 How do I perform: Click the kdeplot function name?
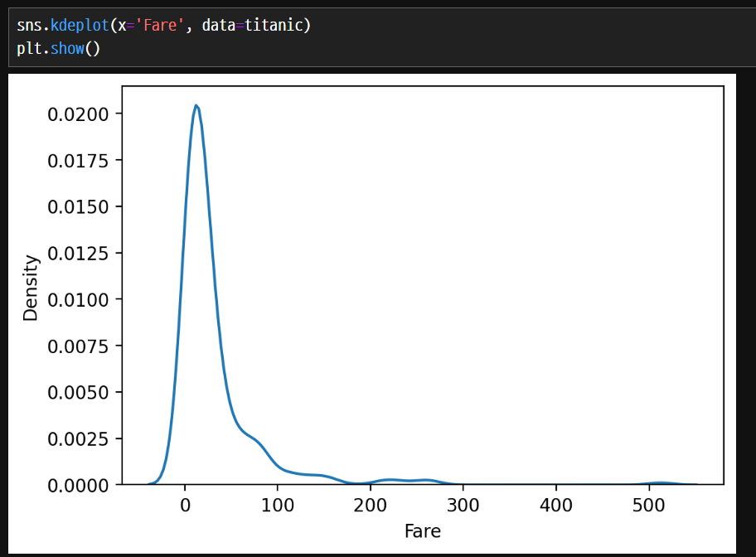tap(80, 25)
